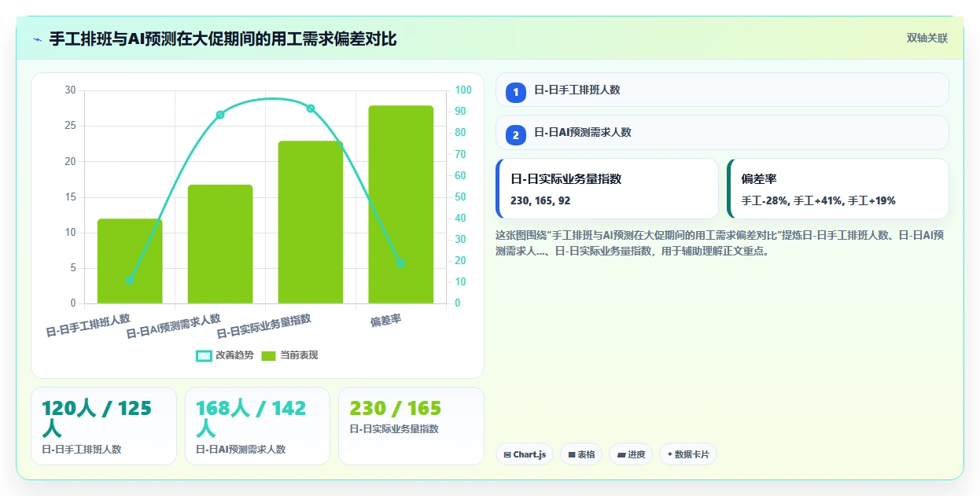Click the 日-日手工排班人数 caption under 120人 stat

click(82, 450)
